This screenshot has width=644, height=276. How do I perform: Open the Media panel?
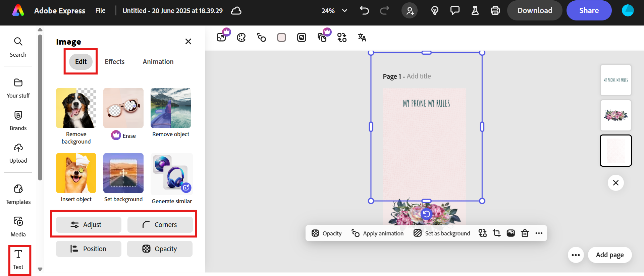[18, 227]
